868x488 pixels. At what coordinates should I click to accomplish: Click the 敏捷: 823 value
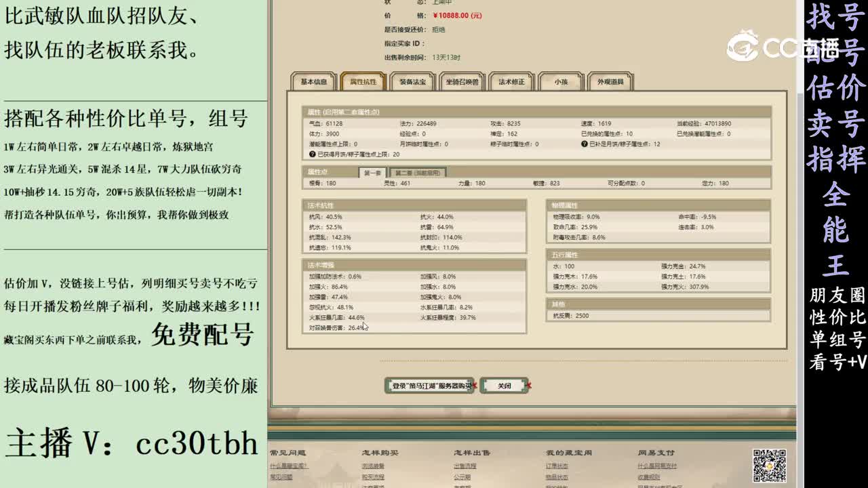point(547,184)
